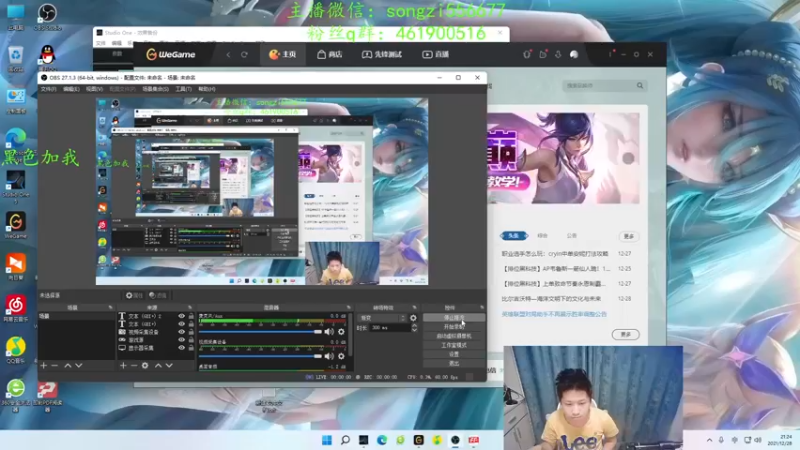
Task: Click 启动虚拟摄像机 in OBS controls
Action: pos(454,336)
